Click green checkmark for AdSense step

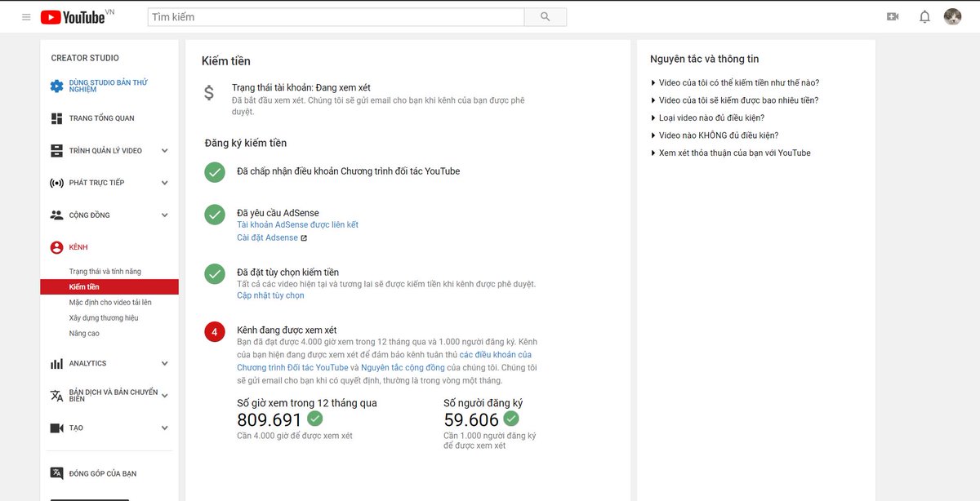tap(215, 215)
